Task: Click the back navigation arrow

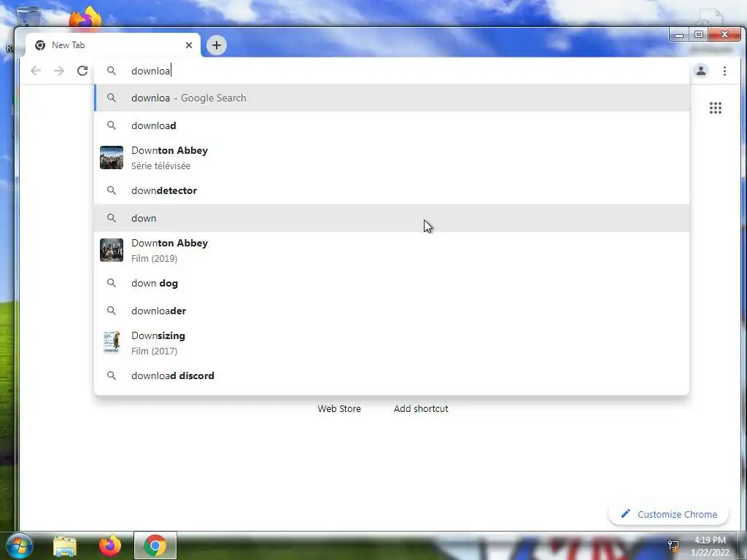Action: point(36,71)
